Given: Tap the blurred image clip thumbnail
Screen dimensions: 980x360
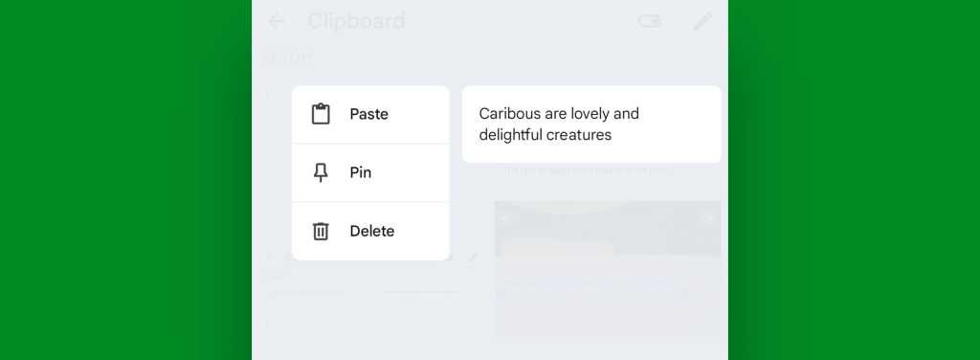Looking at the screenshot, I should pyautogui.click(x=608, y=229).
